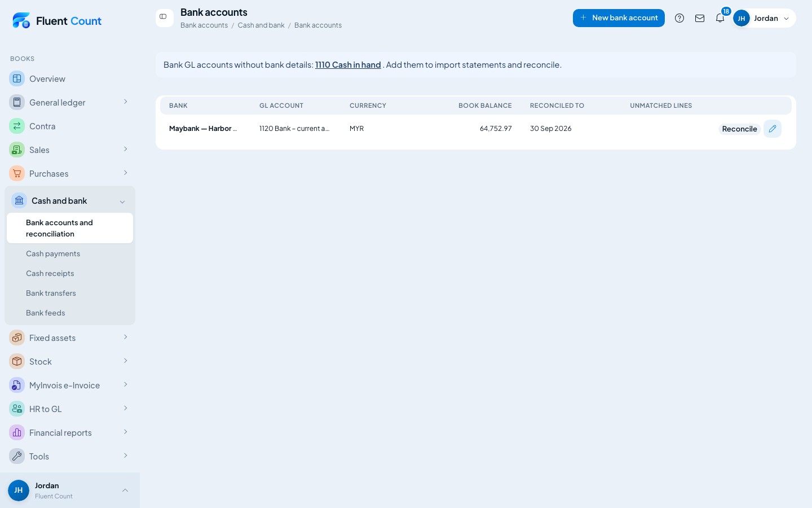The width and height of the screenshot is (812, 508).
Task: Select Bank accounts and reconciliation item
Action: click(x=70, y=228)
